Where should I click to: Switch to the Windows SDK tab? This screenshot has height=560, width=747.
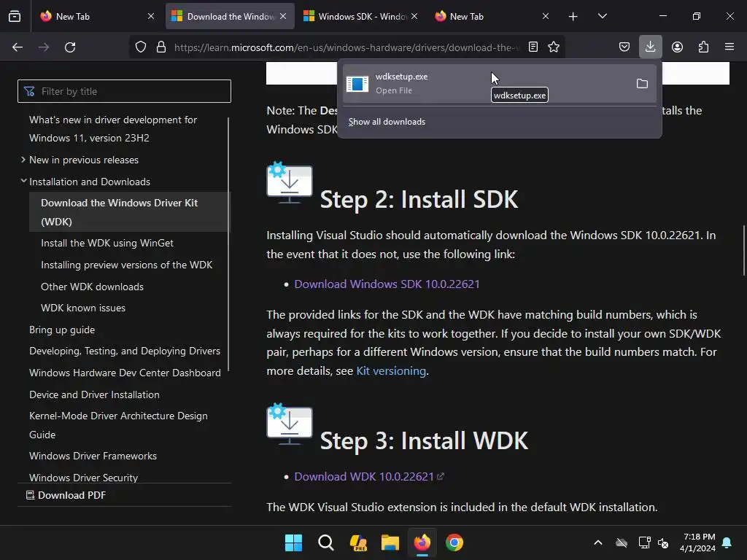tap(360, 16)
